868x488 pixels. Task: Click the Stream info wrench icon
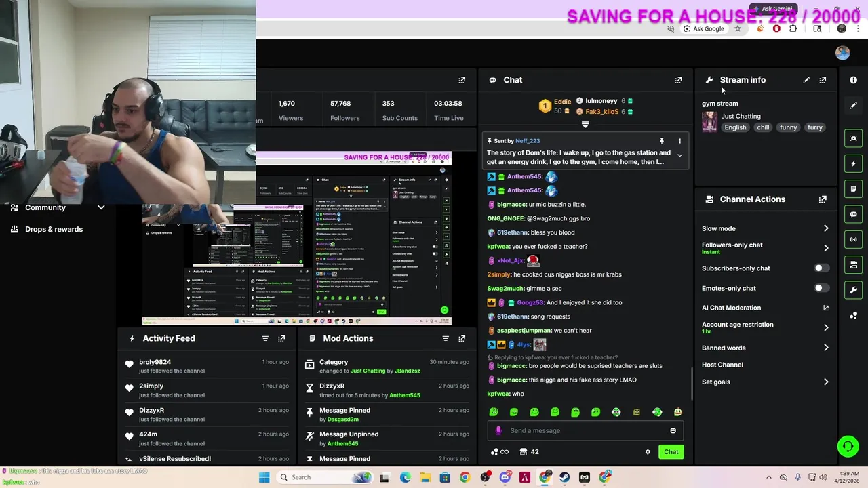coord(709,80)
